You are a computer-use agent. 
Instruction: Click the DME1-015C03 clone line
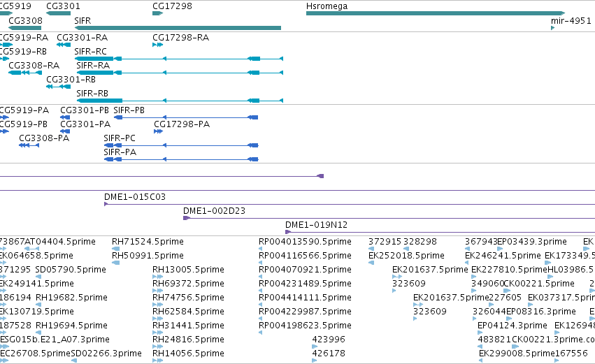(x=349, y=205)
